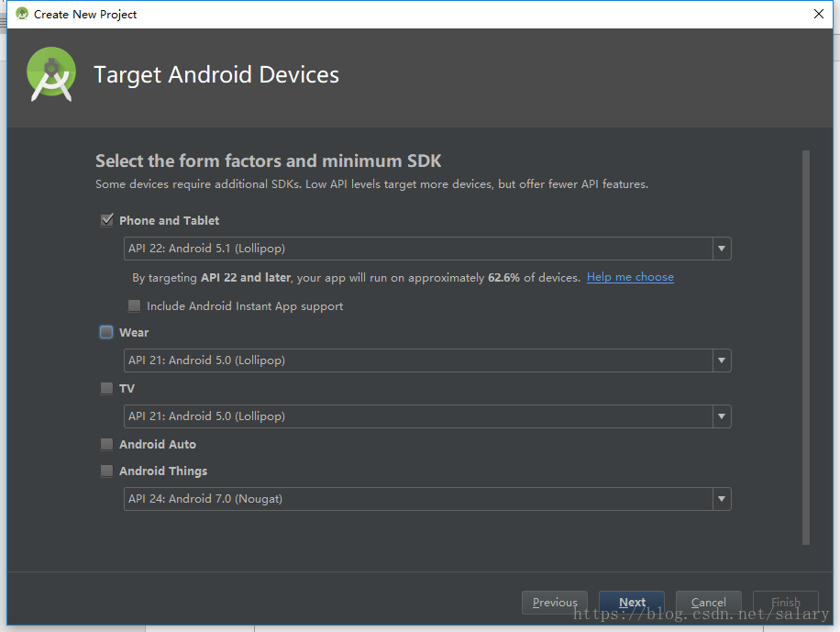Click the API 24: Android 7.0 (Nougat) combo box
Screen dimensions: 840x632
click(x=427, y=499)
